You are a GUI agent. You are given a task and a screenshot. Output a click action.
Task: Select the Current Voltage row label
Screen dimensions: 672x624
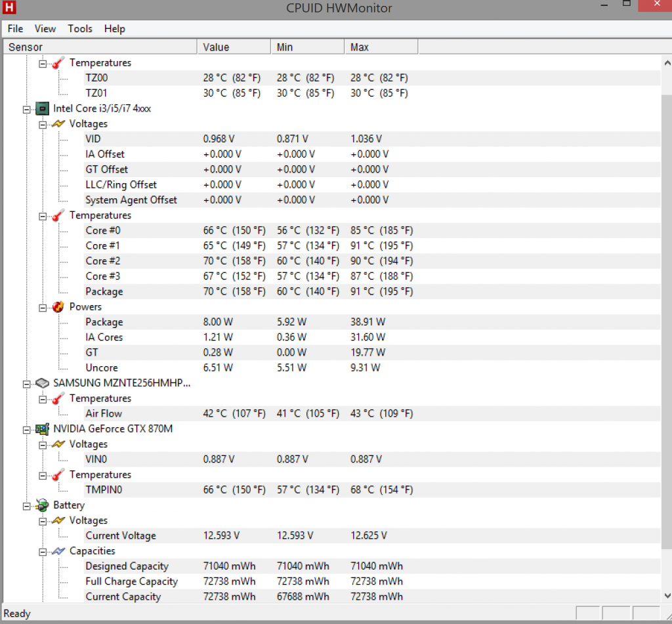tap(121, 535)
